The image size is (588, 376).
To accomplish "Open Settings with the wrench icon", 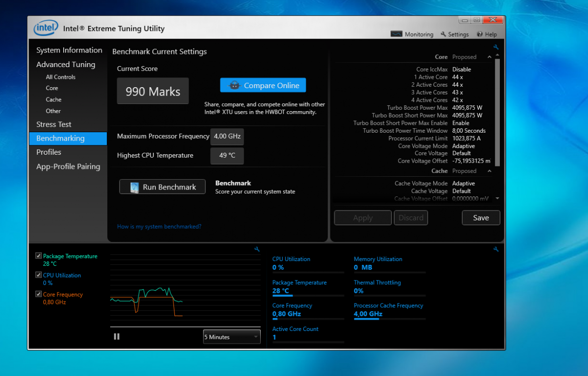I will coord(443,34).
